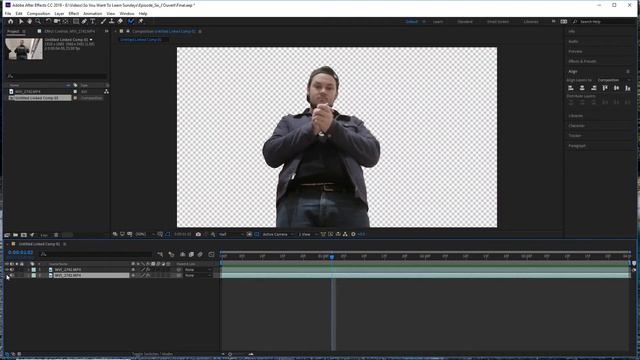Open the viewer magnification dropdown
Image resolution: width=640 pixels, height=360 pixels.
[144, 234]
